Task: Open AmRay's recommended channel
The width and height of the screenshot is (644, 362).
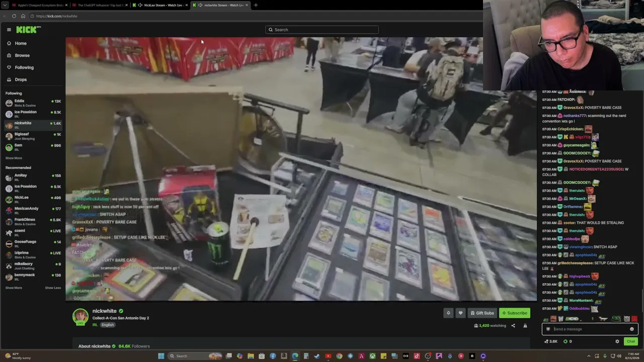Action: tap(33, 177)
